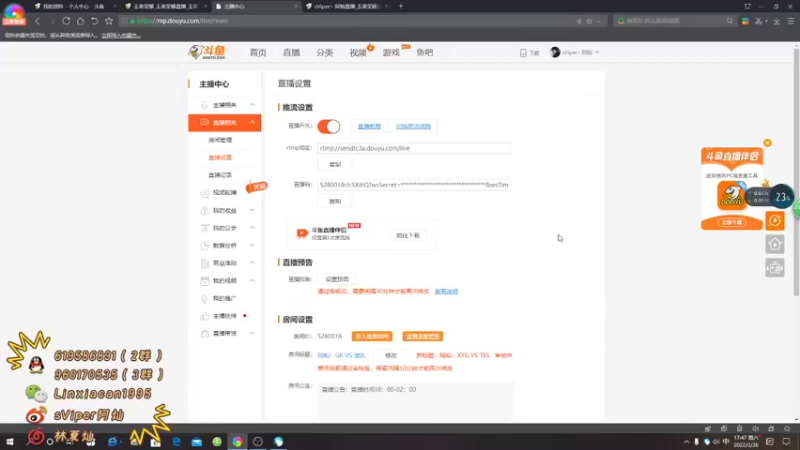Click the browser hamburger menu icon
This screenshot has height=450, width=800.
click(x=791, y=21)
